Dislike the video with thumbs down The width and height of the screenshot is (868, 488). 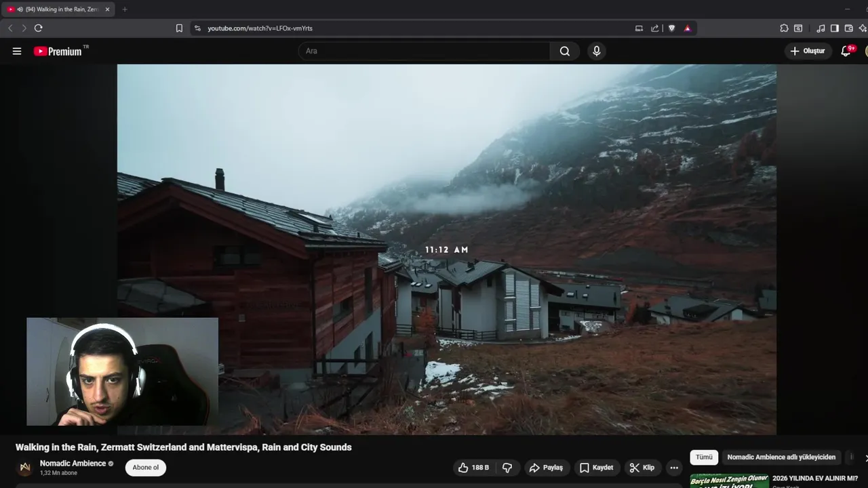(507, 468)
